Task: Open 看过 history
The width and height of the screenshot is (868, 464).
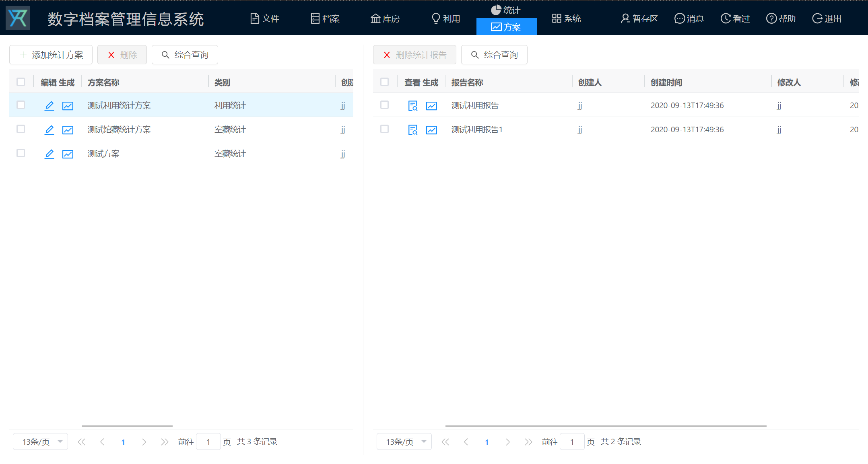Action: pyautogui.click(x=735, y=18)
